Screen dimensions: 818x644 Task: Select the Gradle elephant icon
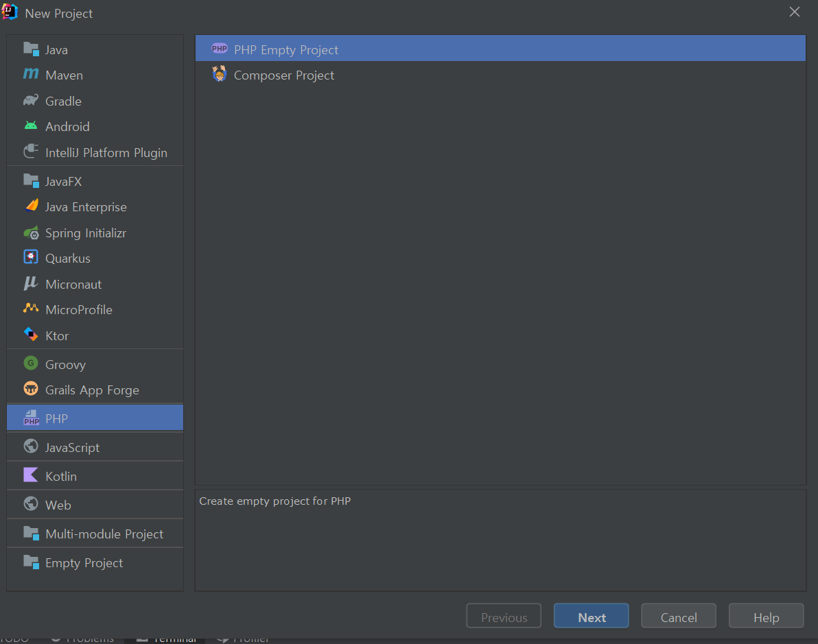[32, 100]
